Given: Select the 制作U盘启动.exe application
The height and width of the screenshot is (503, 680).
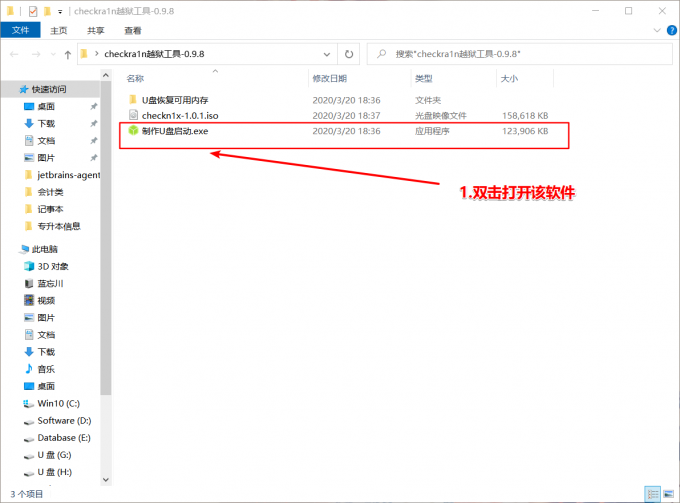Looking at the screenshot, I should click(x=175, y=131).
